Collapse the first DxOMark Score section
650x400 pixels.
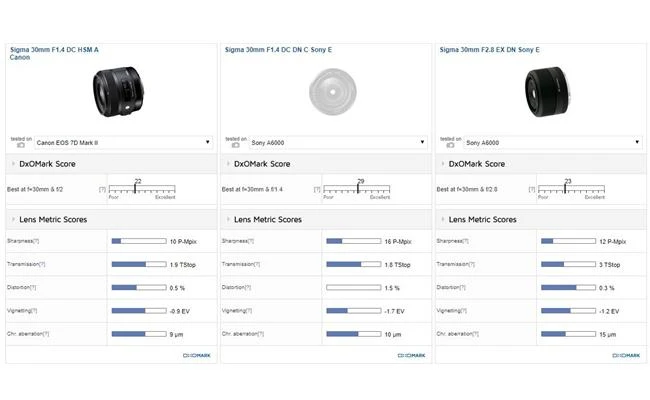(x=14, y=164)
